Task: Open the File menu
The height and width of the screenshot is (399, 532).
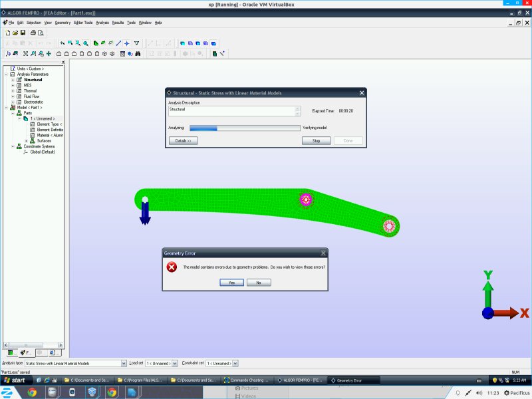Action: pyautogui.click(x=11, y=23)
